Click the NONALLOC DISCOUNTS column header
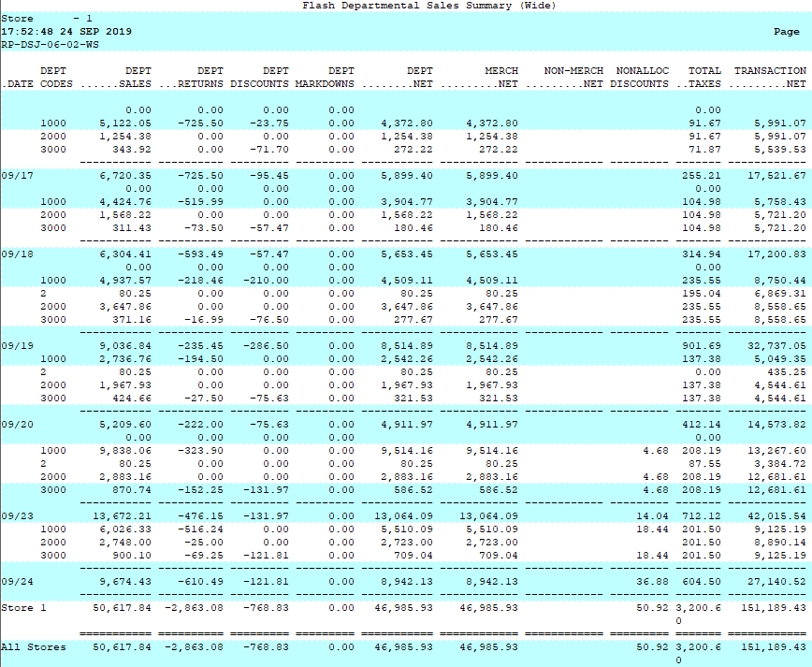 [640, 77]
